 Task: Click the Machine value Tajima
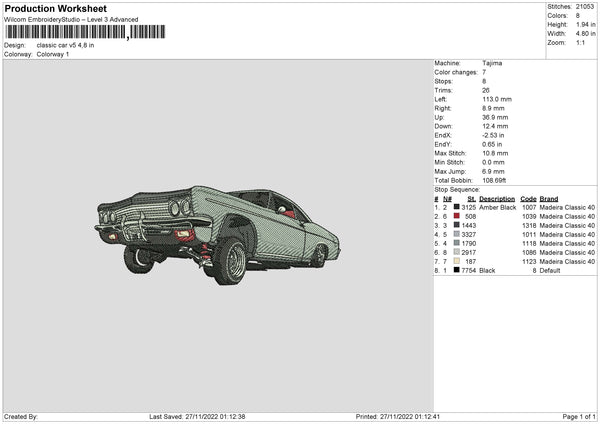(492, 62)
